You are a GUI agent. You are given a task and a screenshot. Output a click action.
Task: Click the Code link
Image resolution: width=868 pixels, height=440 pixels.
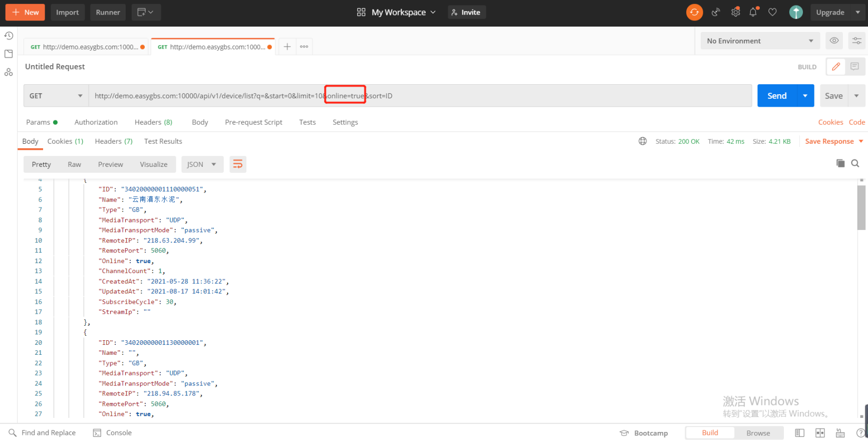click(x=856, y=122)
